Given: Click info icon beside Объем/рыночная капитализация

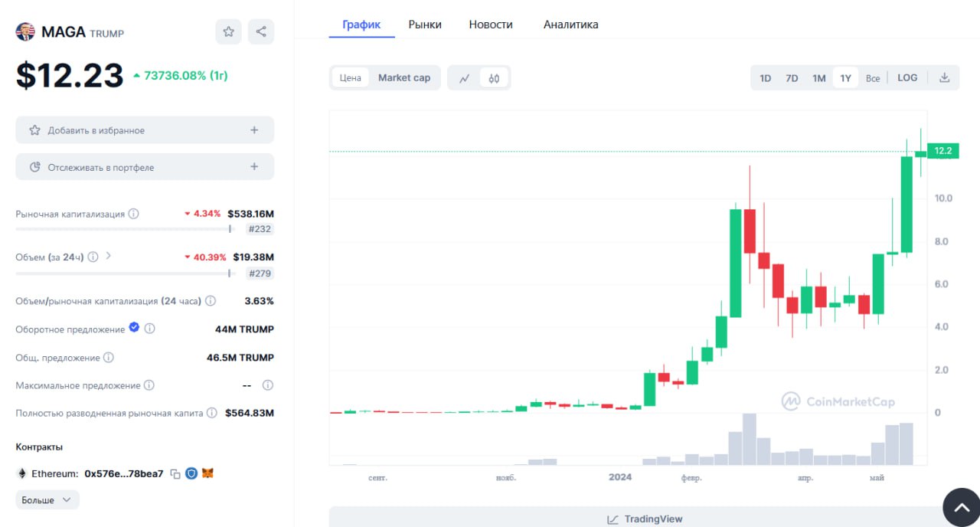Looking at the screenshot, I should (x=211, y=301).
